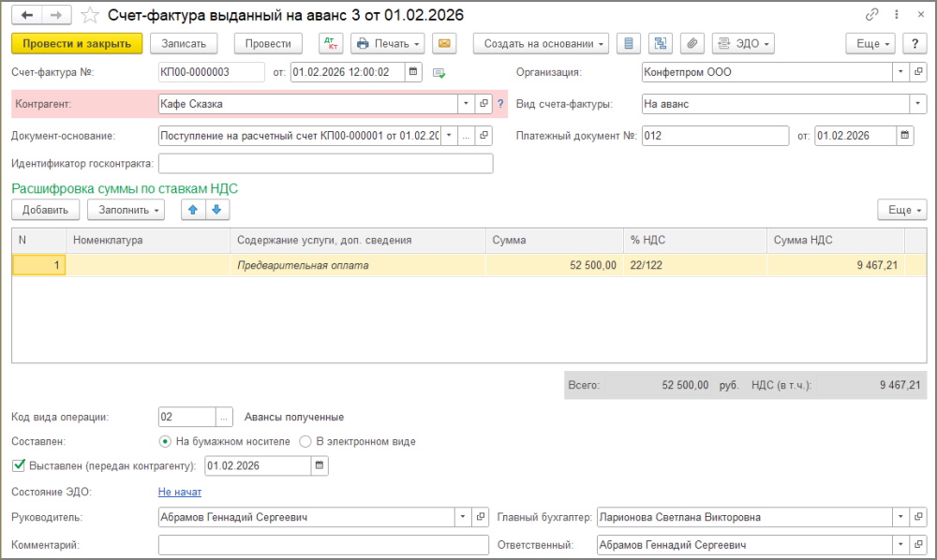Copy link using chain icon

click(x=871, y=15)
